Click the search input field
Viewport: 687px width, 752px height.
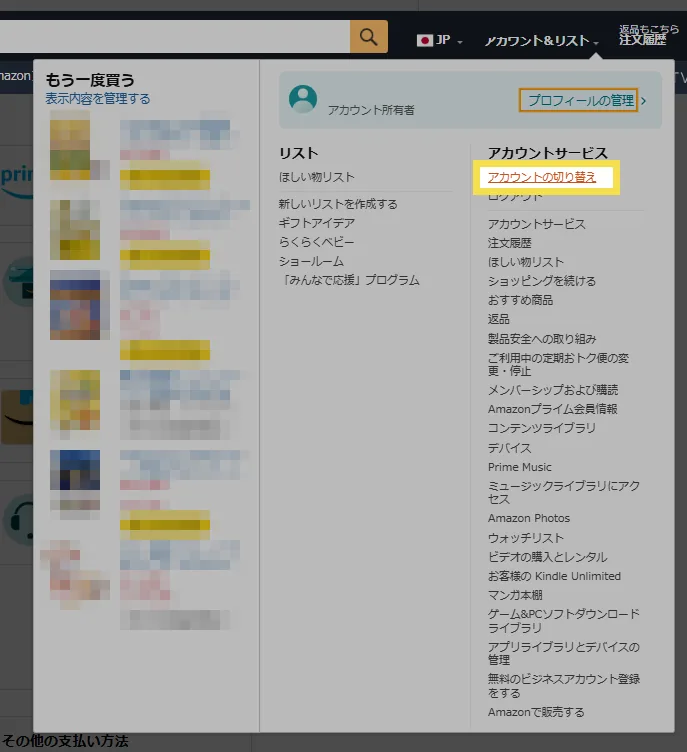click(x=175, y=36)
